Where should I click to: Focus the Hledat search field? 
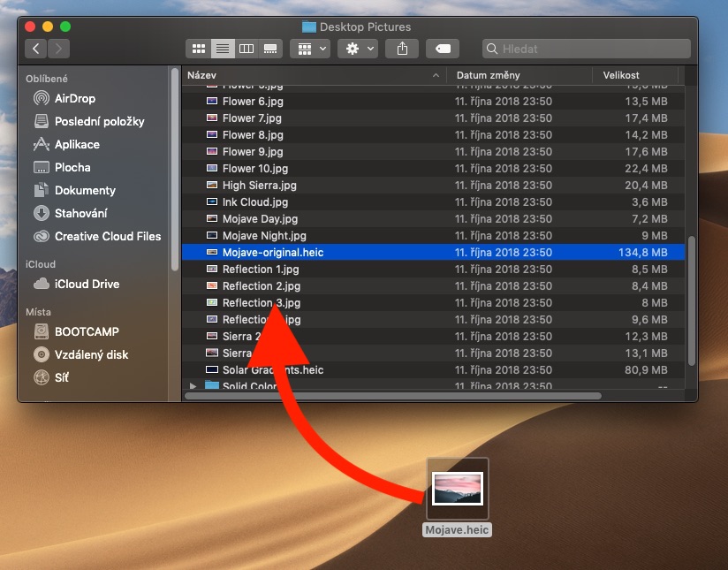click(587, 49)
